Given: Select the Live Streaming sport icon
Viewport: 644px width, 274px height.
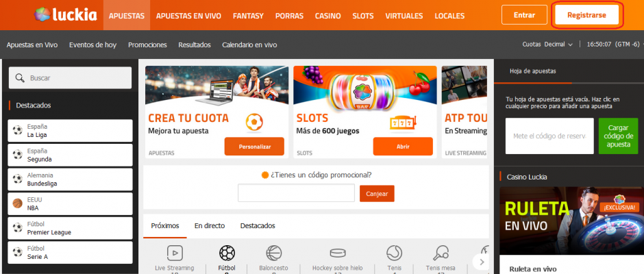Looking at the screenshot, I should coord(174,253).
